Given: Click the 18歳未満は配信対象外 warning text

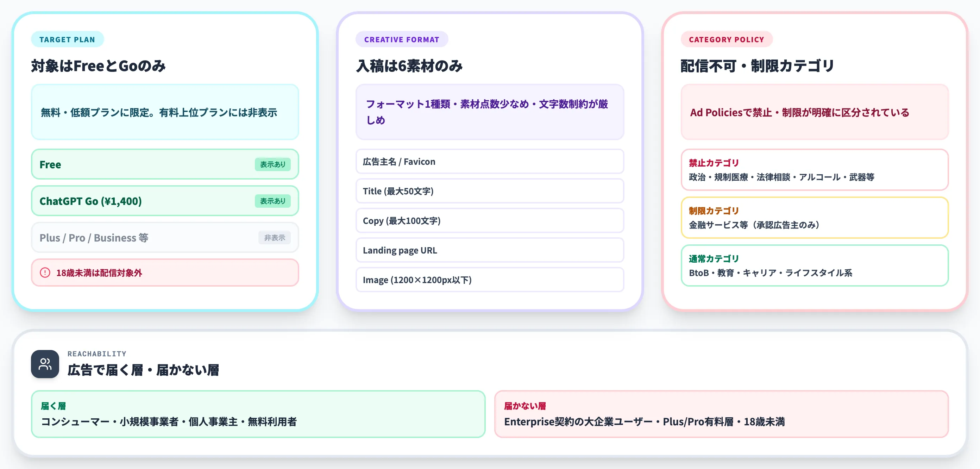Looking at the screenshot, I should tap(99, 273).
